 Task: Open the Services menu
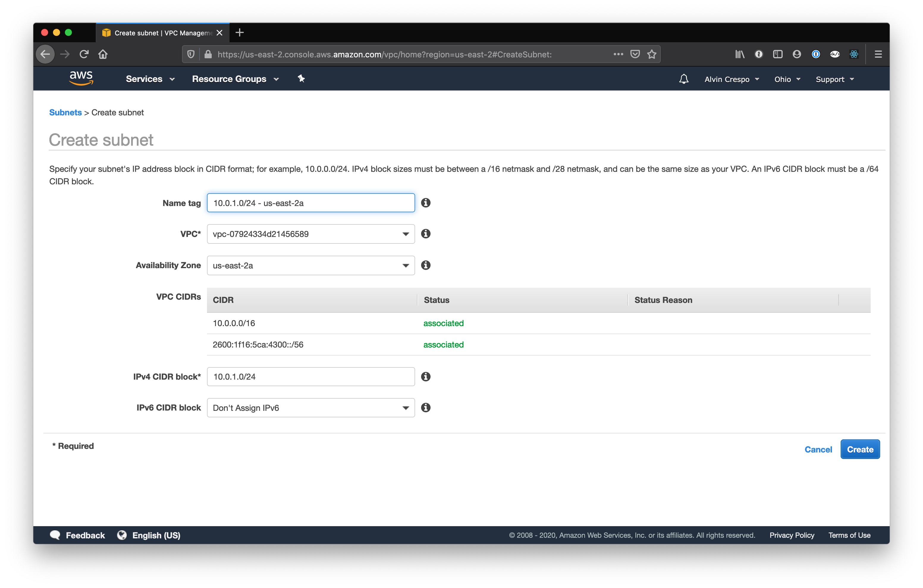150,78
